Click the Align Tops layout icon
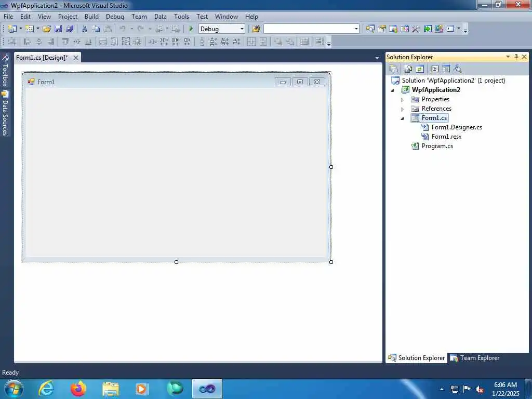 (x=65, y=42)
